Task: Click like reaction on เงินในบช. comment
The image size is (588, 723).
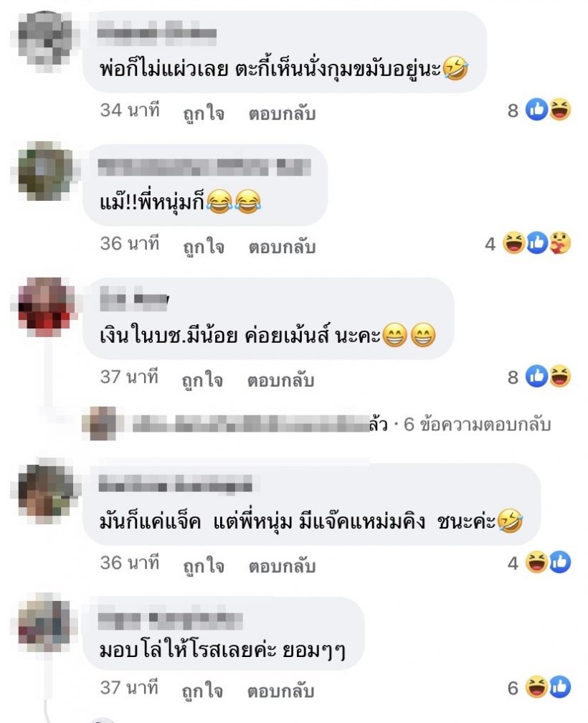Action: (537, 377)
